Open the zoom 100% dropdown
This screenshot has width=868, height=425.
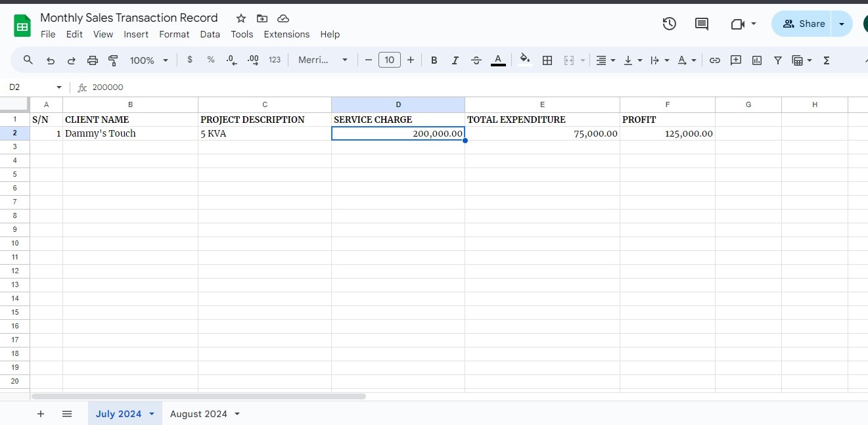148,60
